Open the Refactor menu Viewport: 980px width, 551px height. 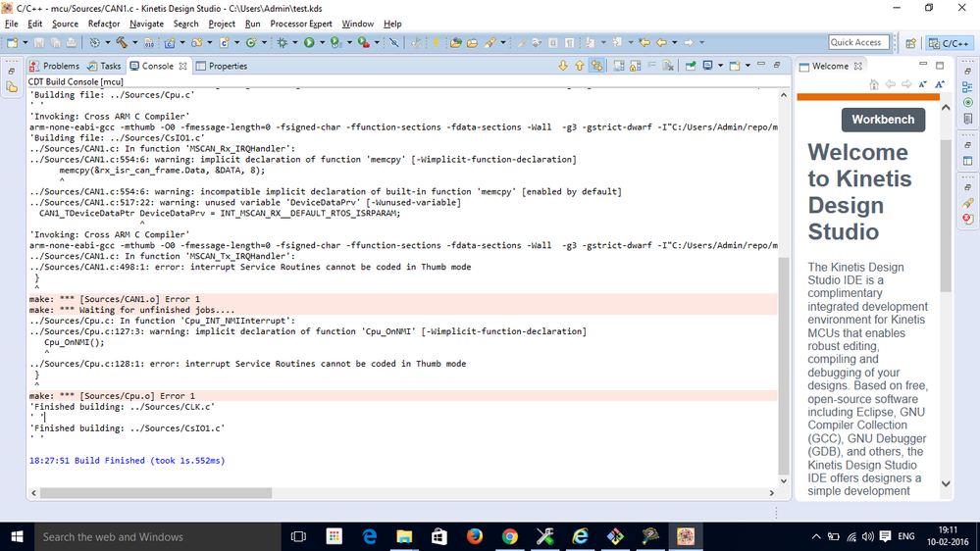[x=104, y=24]
